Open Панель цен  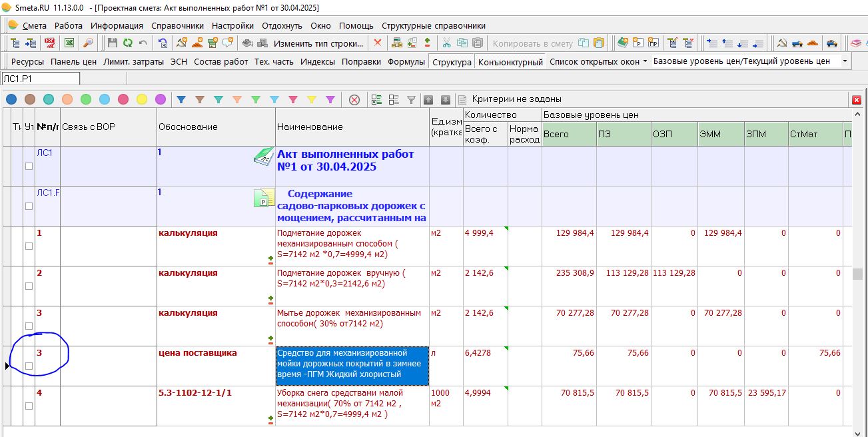point(73,61)
